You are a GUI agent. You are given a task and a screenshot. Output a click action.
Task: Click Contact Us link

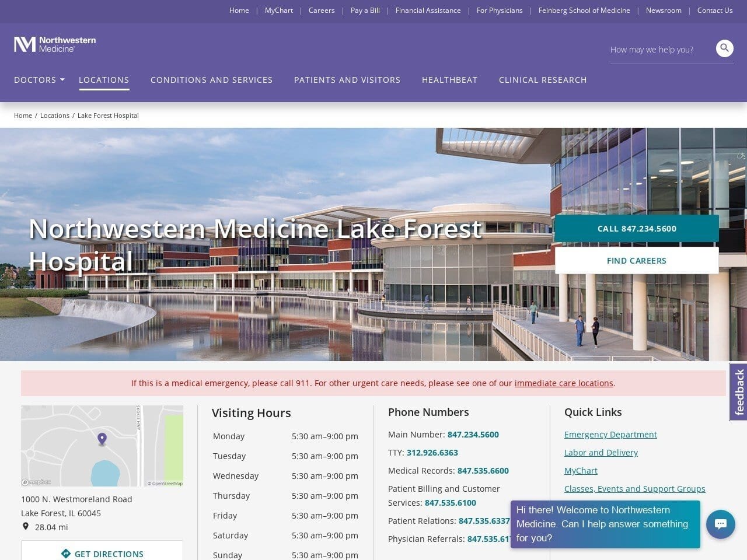coord(715,10)
